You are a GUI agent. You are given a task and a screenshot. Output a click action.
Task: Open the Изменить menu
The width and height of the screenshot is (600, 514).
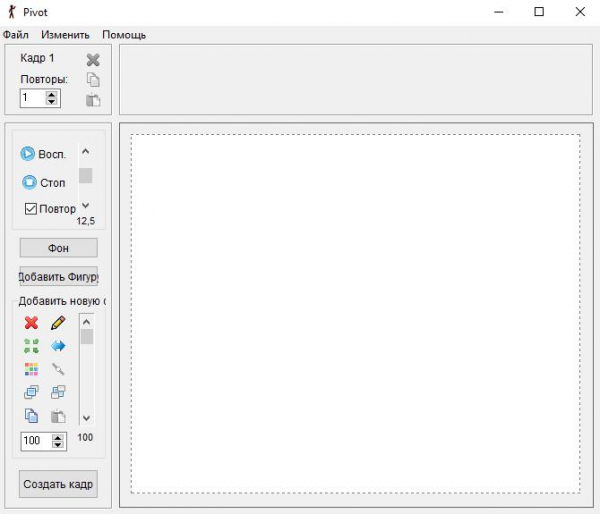pyautogui.click(x=65, y=35)
